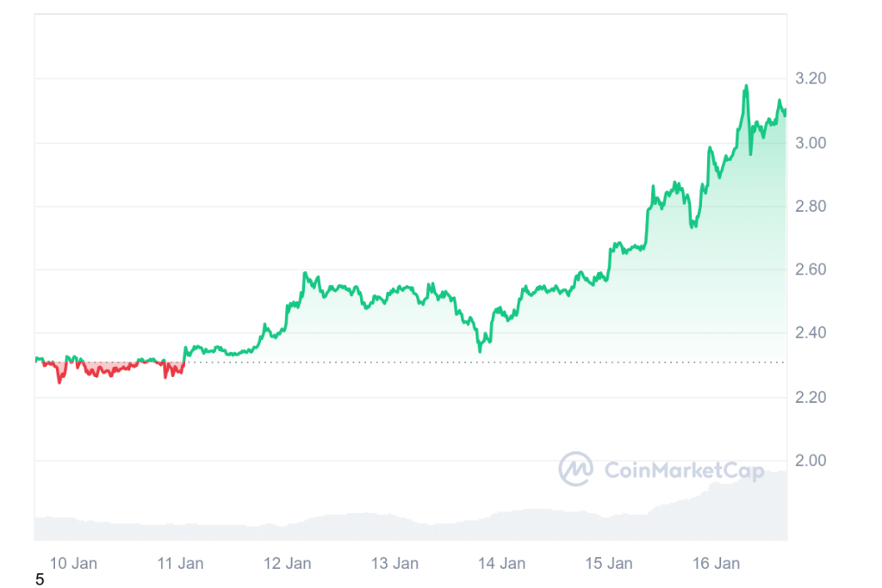Click the 16 Jan date label
This screenshot has width=882, height=588.
[x=716, y=564]
